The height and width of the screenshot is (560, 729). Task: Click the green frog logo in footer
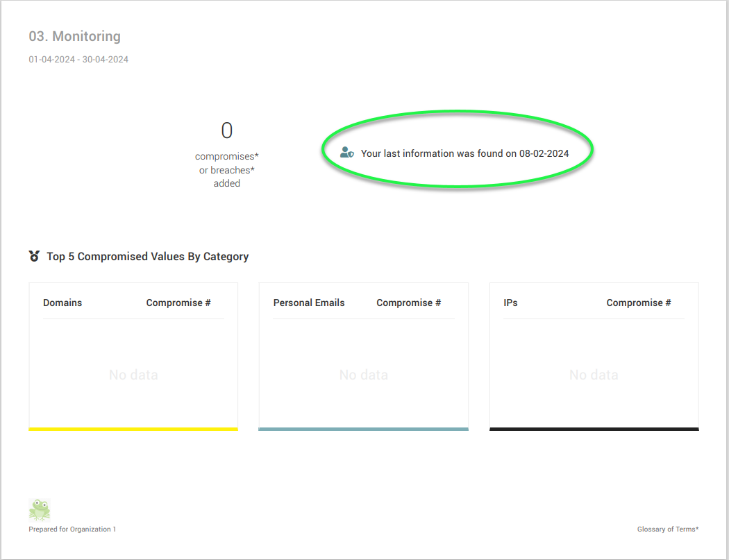40,510
